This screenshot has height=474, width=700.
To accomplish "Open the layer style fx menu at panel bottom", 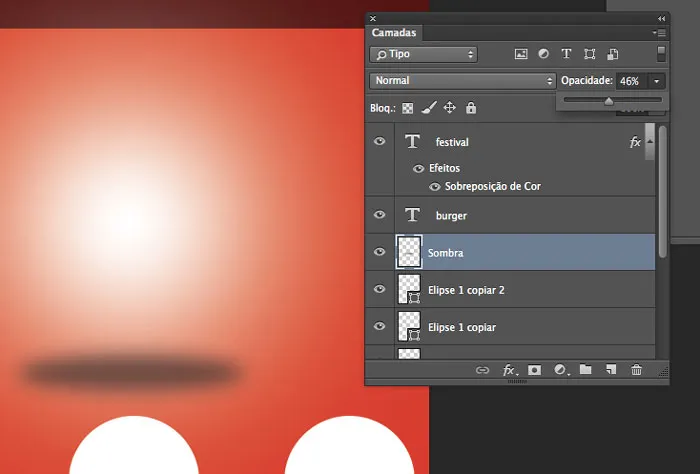I will point(509,370).
